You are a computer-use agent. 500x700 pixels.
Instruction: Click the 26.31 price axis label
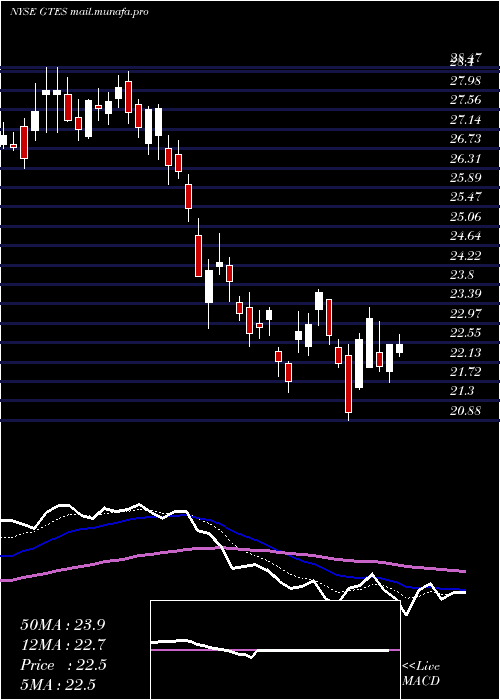click(466, 159)
